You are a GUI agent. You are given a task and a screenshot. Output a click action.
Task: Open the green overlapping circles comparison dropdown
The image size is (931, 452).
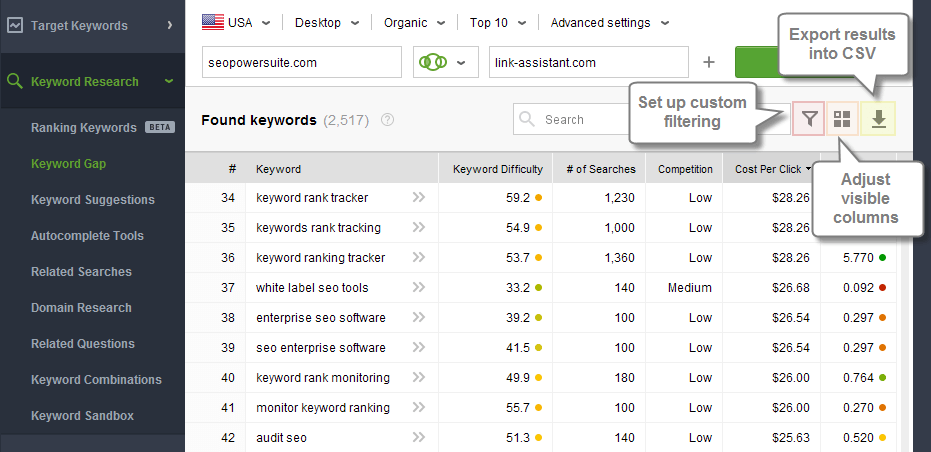click(441, 62)
